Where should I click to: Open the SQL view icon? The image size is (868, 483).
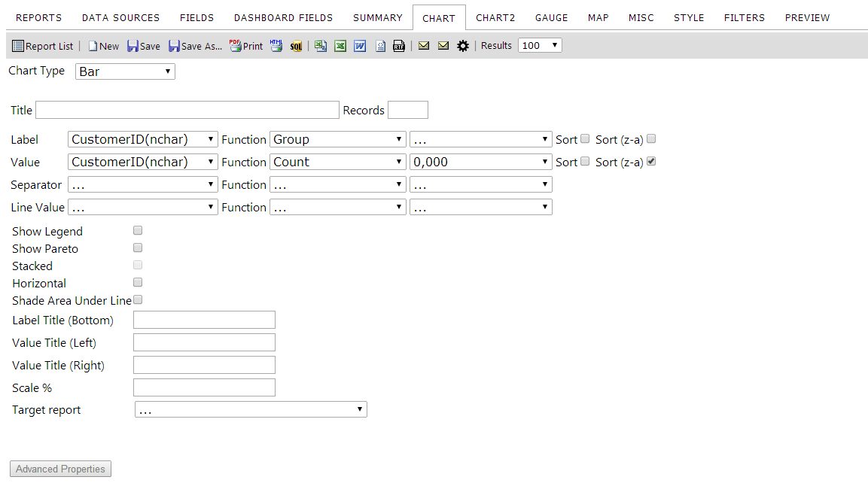[x=296, y=47]
